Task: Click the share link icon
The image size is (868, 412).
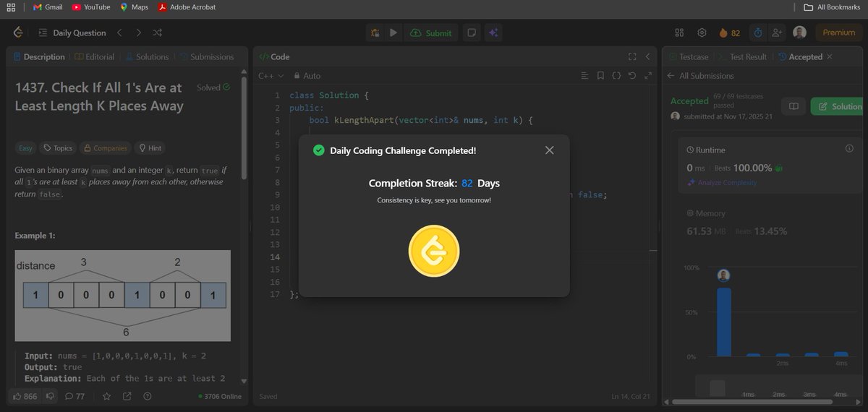Action: click(x=127, y=396)
